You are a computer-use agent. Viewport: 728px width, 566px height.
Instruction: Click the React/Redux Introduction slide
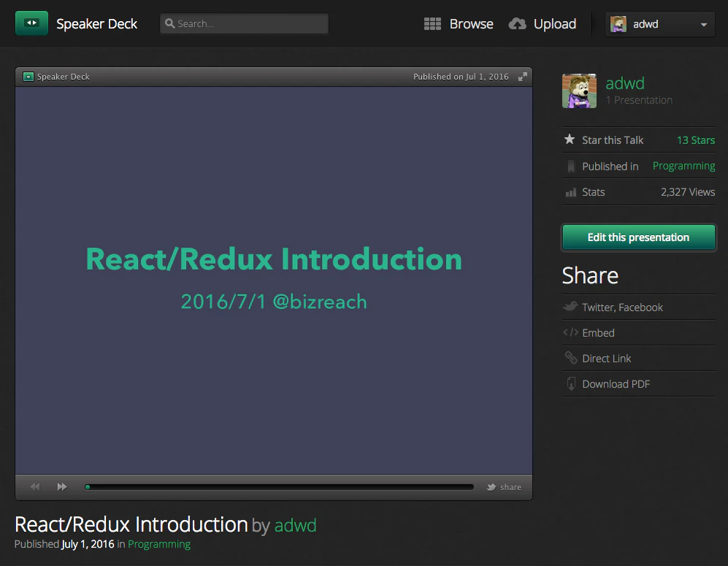pyautogui.click(x=274, y=280)
